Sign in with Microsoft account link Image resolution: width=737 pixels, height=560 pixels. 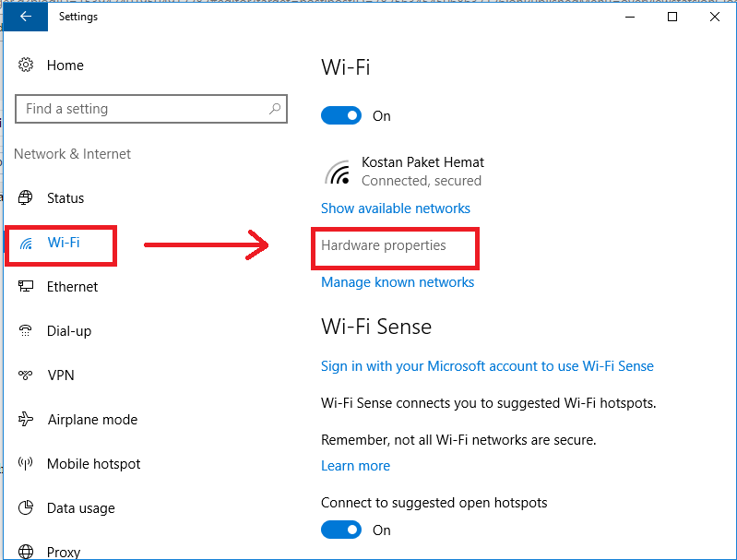(487, 366)
